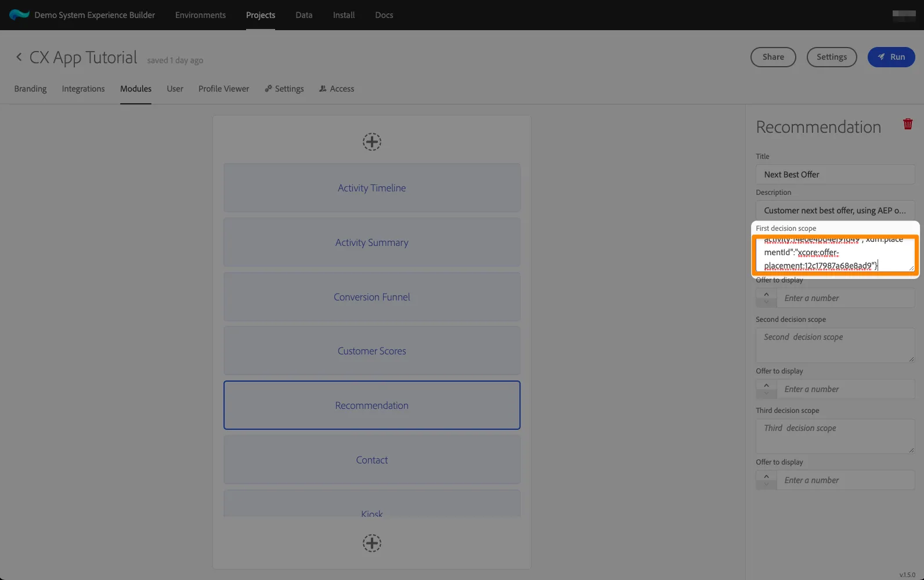Switch to the User tab

175,89
